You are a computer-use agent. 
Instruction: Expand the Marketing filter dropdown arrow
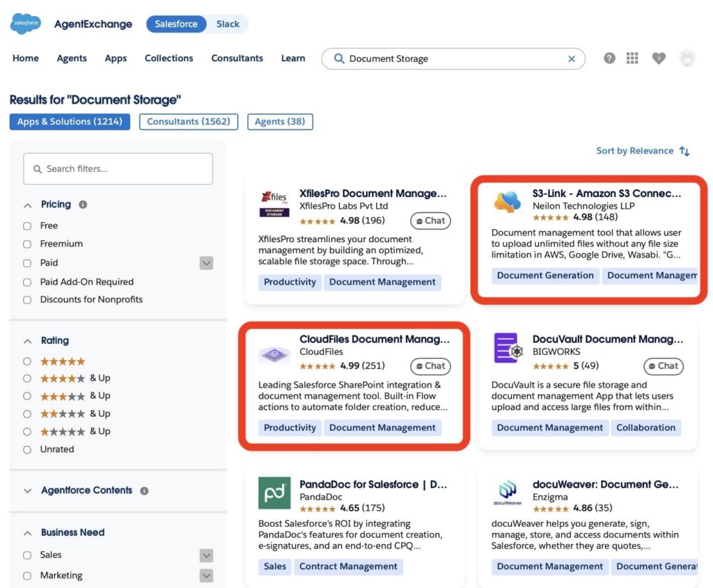pos(206,575)
